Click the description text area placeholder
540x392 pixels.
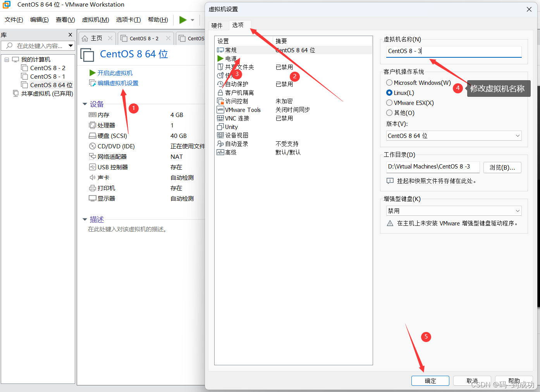pos(128,229)
